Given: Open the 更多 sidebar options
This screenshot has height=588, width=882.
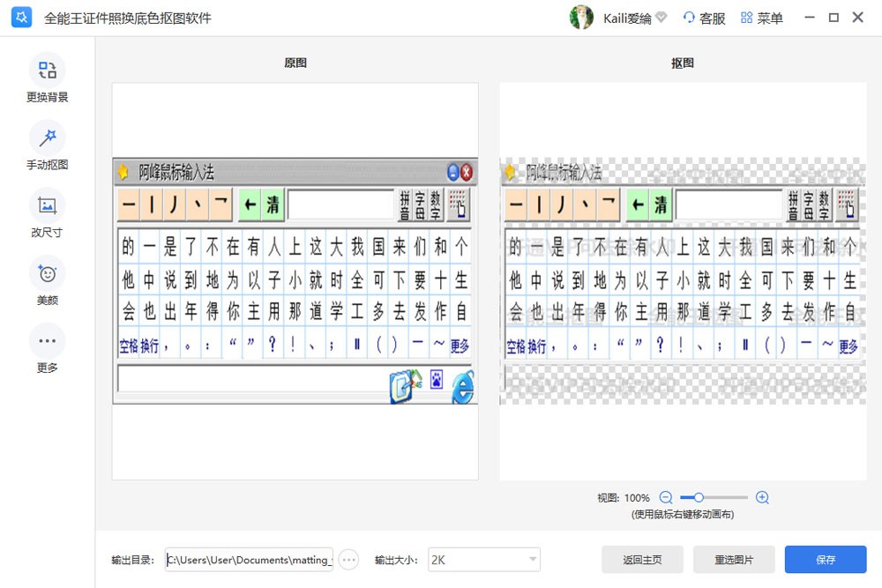Looking at the screenshot, I should 47,341.
